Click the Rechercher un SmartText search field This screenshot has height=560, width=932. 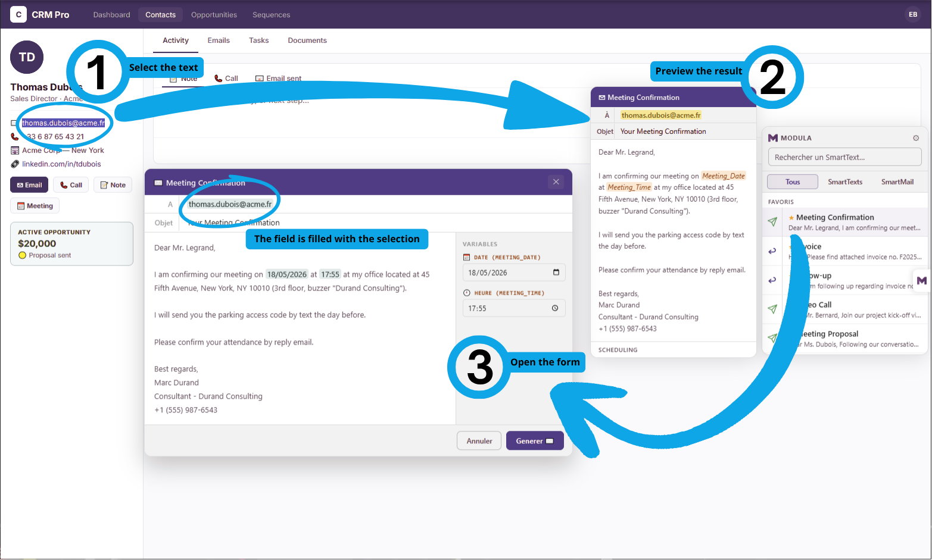click(845, 157)
